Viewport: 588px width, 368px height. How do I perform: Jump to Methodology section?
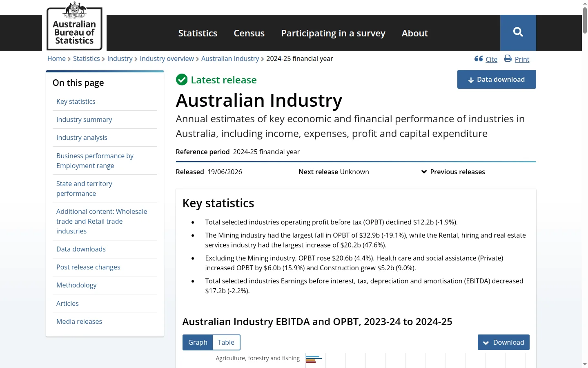pyautogui.click(x=76, y=285)
